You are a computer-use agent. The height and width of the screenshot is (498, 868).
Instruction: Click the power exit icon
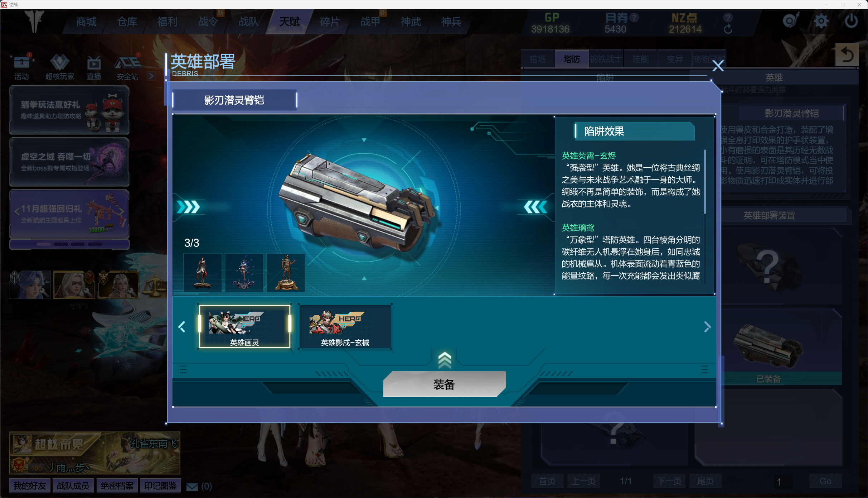(851, 21)
